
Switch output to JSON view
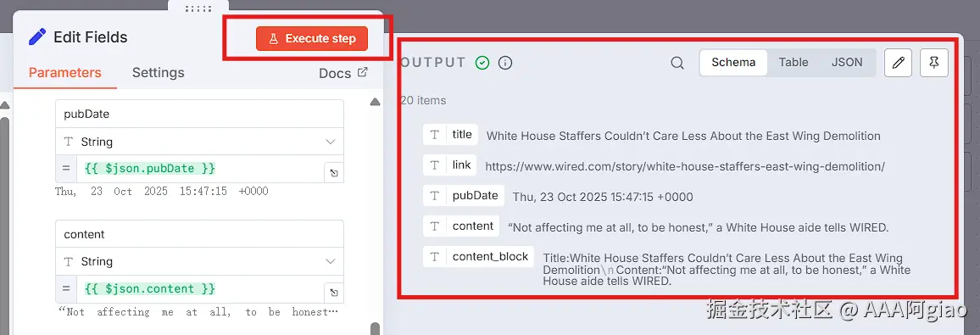847,63
